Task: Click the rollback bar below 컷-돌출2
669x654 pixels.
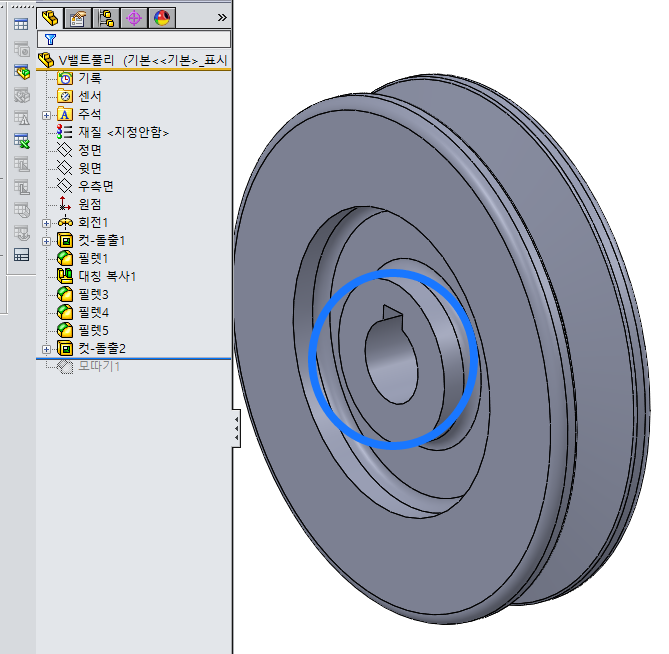Action: click(x=134, y=358)
